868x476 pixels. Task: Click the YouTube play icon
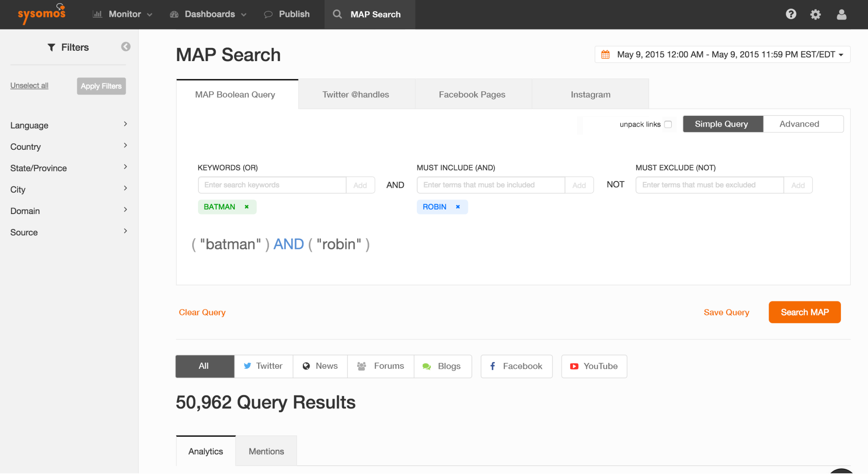coord(574,367)
